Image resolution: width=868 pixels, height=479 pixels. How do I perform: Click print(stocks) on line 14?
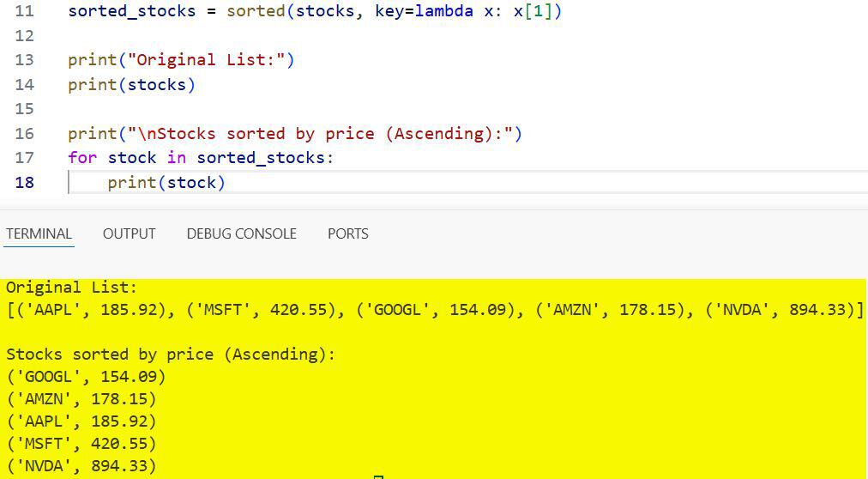point(132,85)
